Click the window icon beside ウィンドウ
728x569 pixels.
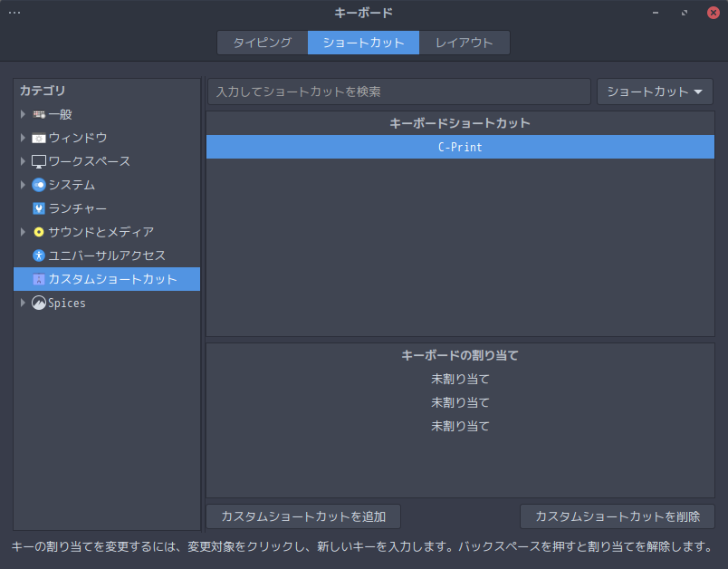tap(39, 138)
